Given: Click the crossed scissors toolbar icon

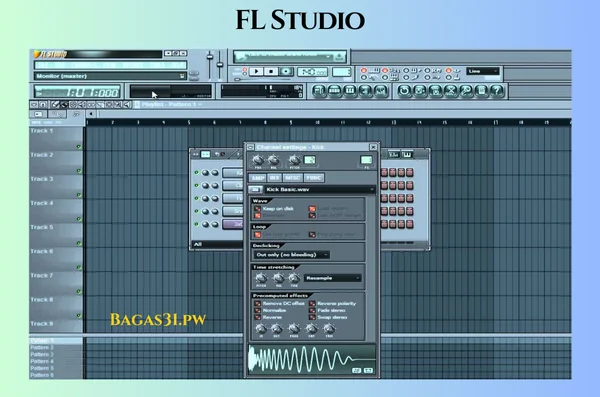Looking at the screenshot, I should (x=450, y=91).
